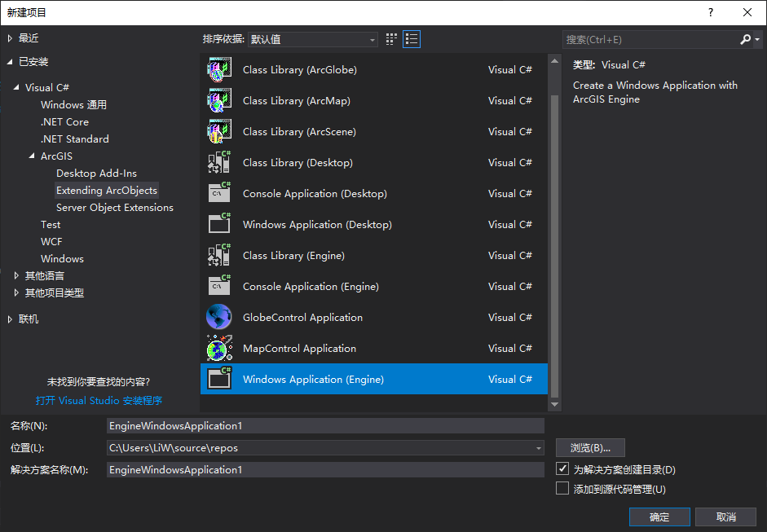This screenshot has width=767, height=532.
Task: Click the 解决方案名称 input field
Action: click(325, 470)
